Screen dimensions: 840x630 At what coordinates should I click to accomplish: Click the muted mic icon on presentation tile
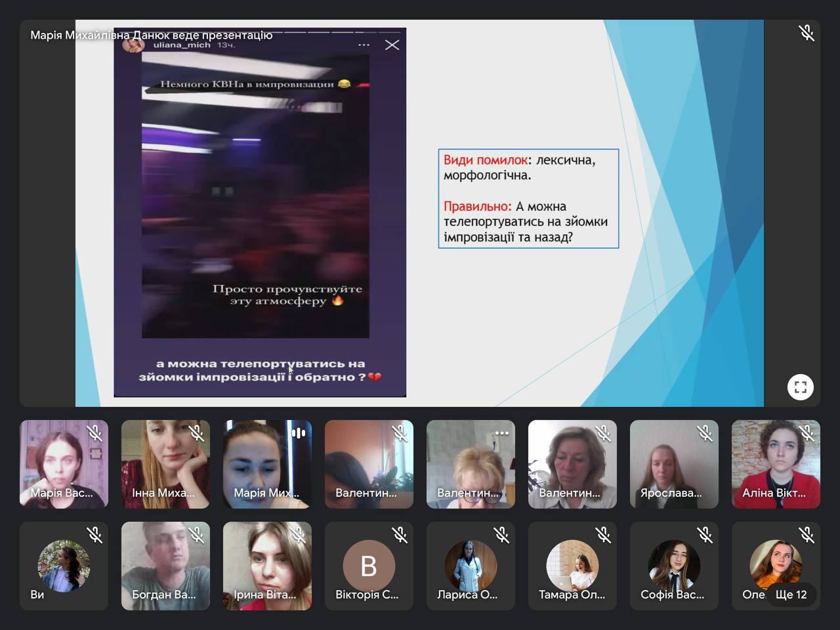[807, 33]
